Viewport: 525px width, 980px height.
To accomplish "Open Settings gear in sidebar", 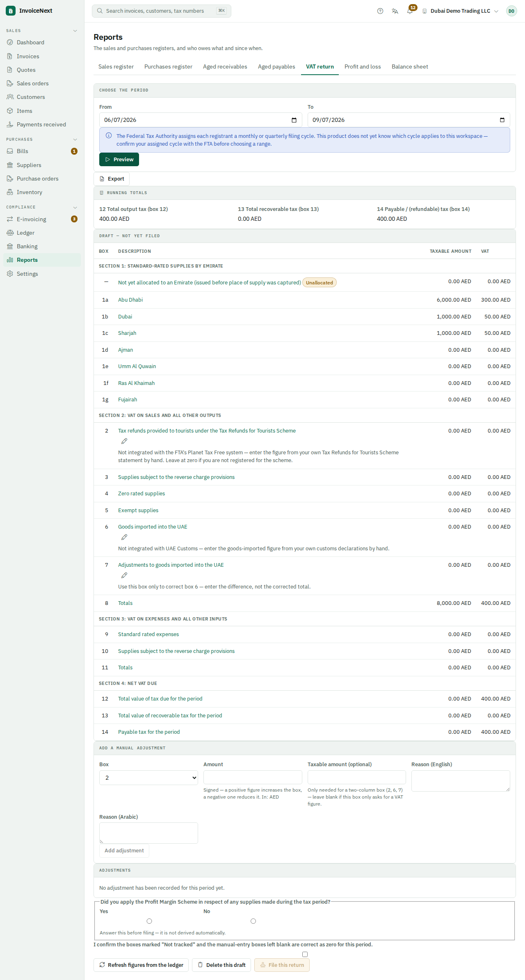I will [42, 274].
